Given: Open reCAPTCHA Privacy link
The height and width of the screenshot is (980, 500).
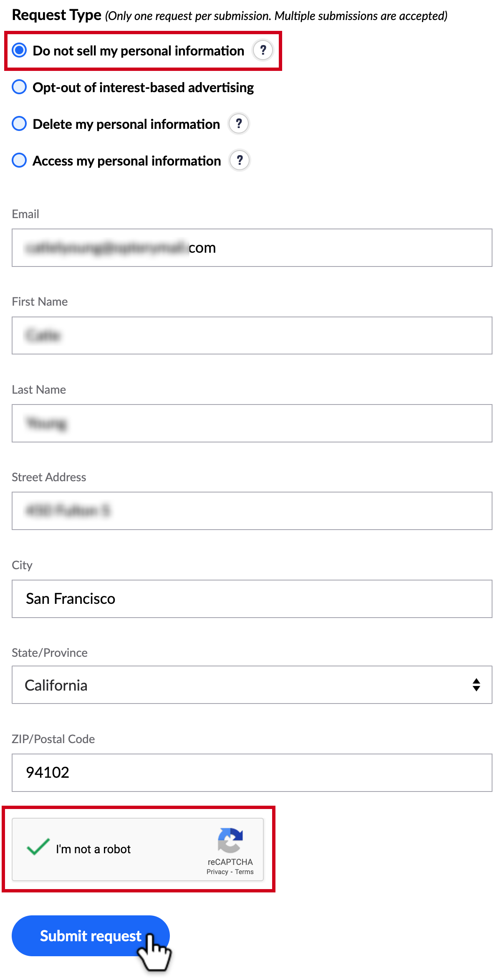Looking at the screenshot, I should (217, 872).
